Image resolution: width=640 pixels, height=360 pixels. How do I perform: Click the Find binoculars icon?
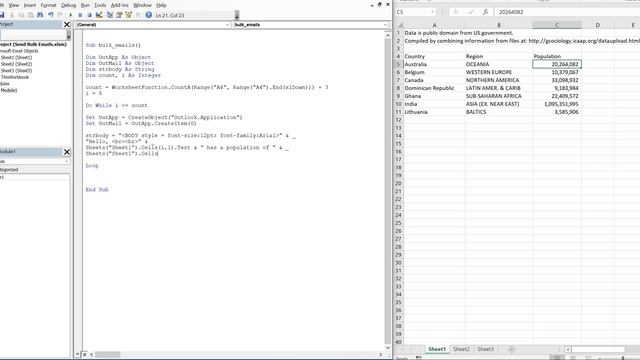point(40,15)
